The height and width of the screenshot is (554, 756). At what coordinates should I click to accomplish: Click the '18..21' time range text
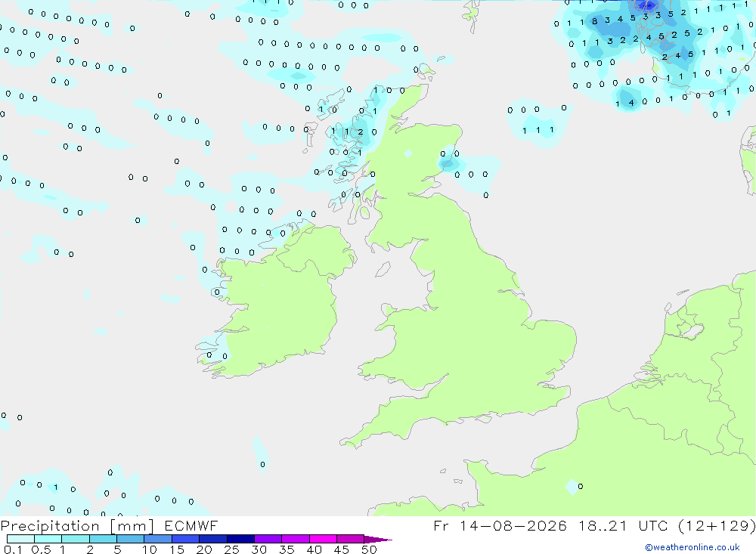click(603, 525)
